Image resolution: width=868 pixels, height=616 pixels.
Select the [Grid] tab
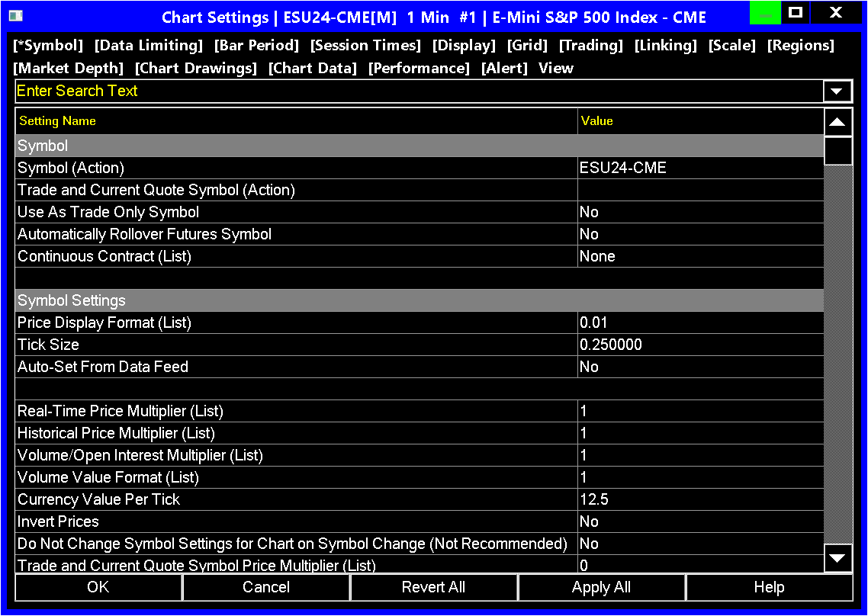527,46
